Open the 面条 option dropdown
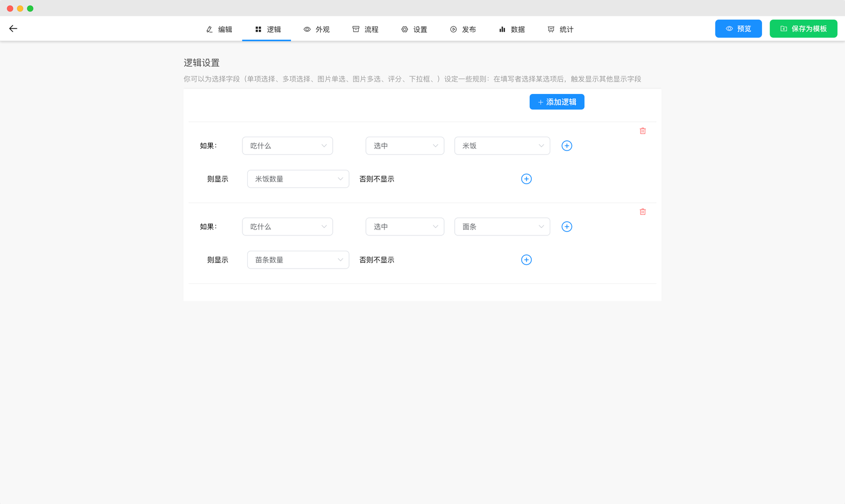Screen dimensions: 845x504 (502, 226)
